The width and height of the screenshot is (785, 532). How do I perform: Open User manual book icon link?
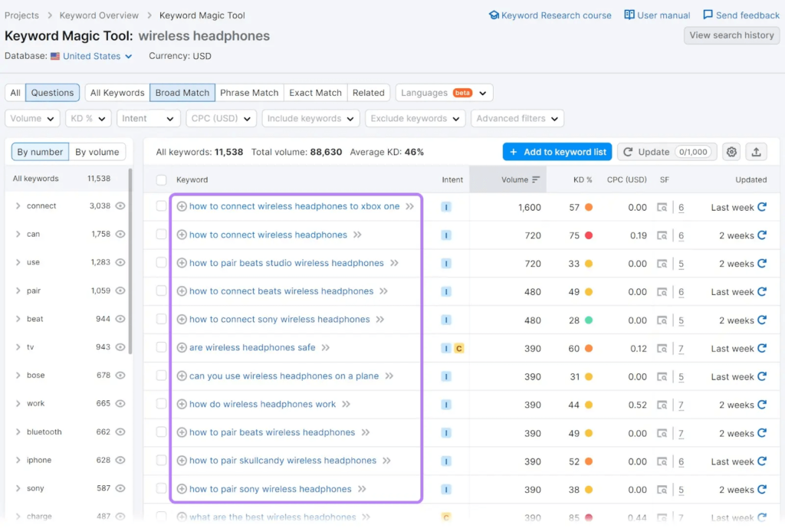pyautogui.click(x=629, y=15)
